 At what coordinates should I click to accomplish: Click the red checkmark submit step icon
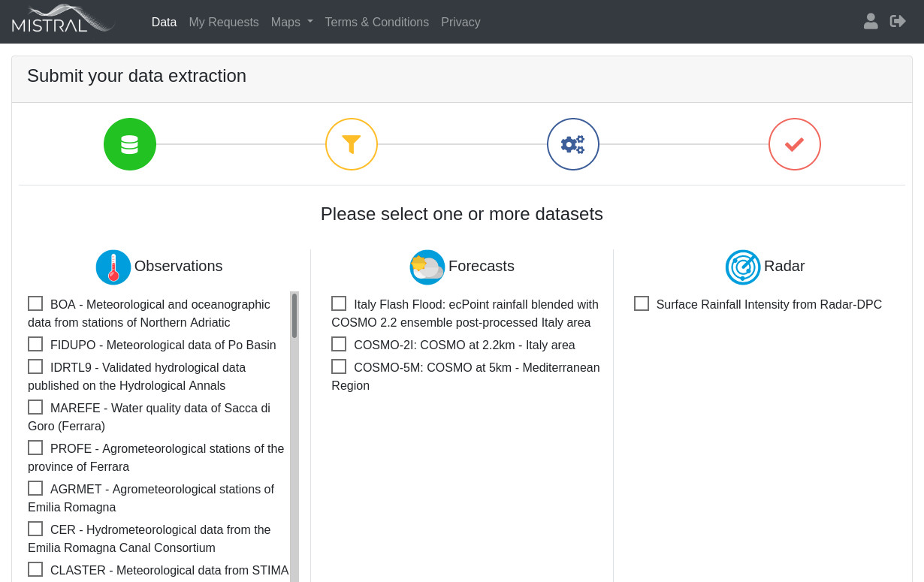click(795, 144)
